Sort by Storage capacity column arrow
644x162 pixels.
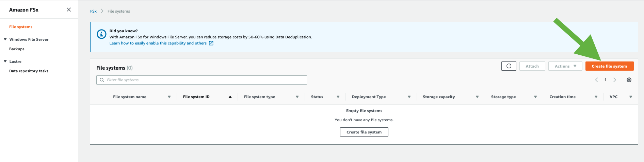pos(477,97)
